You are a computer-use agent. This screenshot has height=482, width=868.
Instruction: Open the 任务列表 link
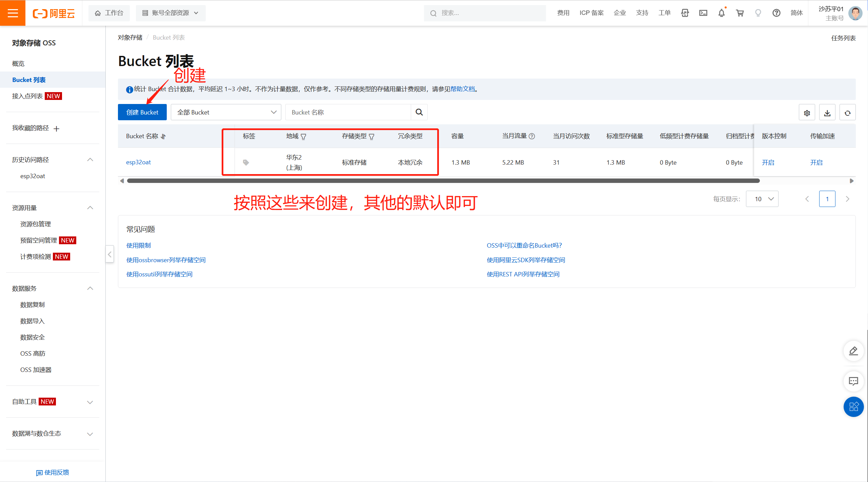(x=843, y=38)
